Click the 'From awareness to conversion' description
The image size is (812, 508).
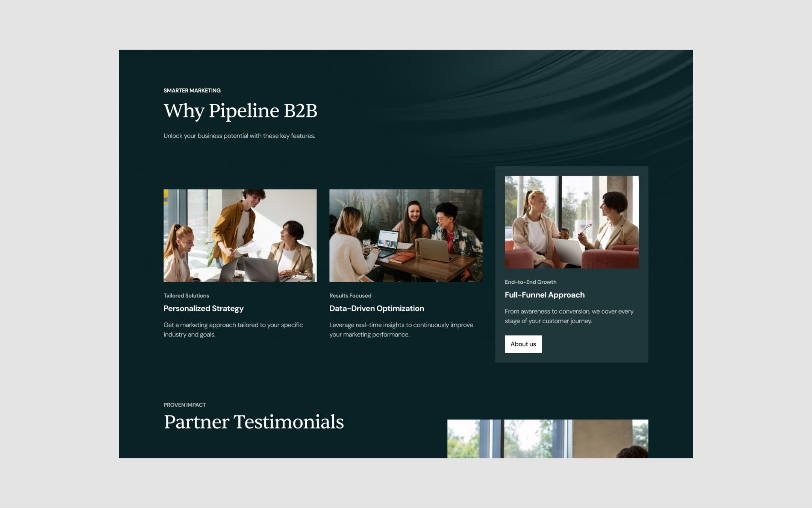pos(569,316)
